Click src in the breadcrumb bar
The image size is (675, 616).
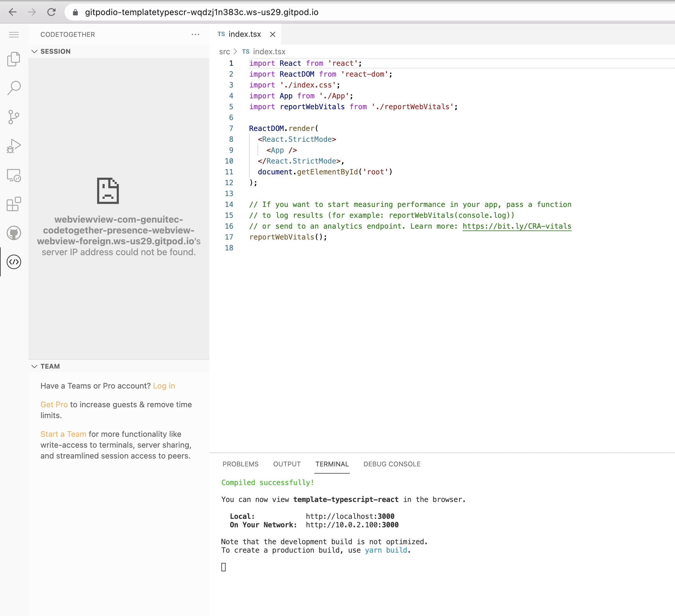pyautogui.click(x=225, y=52)
